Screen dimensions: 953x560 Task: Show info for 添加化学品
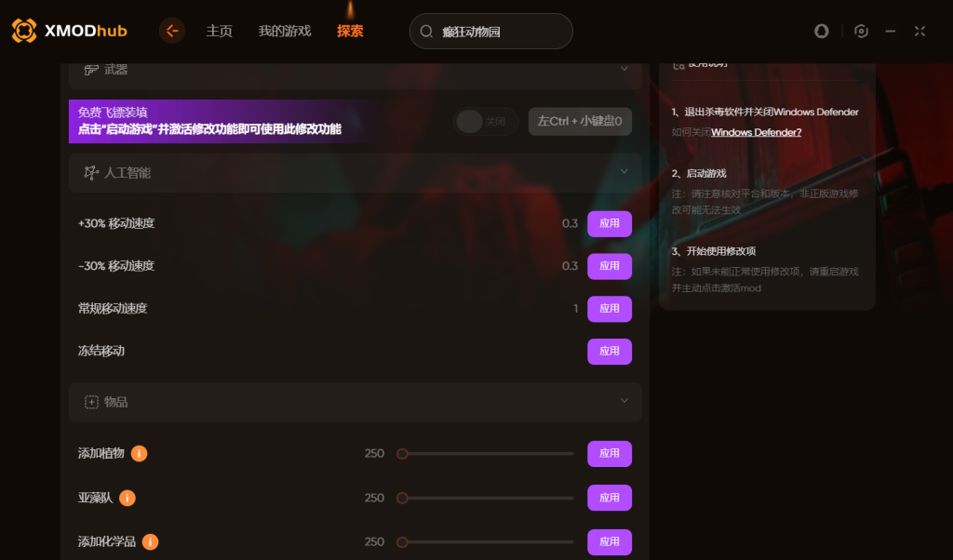click(150, 541)
